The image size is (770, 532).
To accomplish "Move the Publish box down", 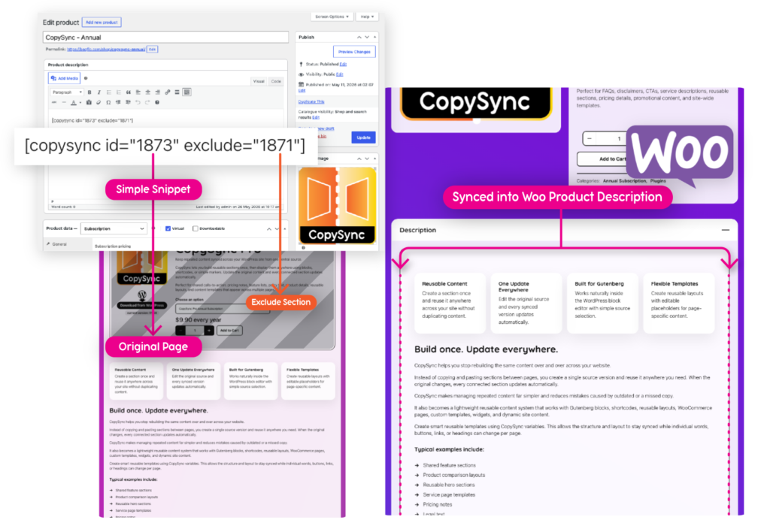I will [367, 38].
